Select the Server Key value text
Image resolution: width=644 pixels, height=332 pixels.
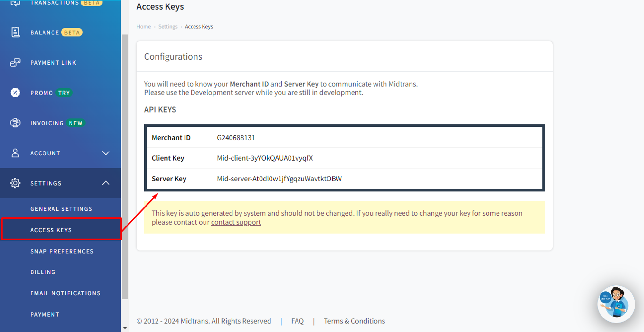[x=279, y=179]
